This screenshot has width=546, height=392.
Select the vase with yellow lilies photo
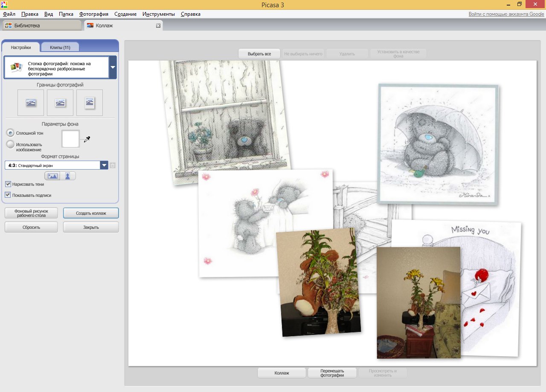click(x=418, y=303)
